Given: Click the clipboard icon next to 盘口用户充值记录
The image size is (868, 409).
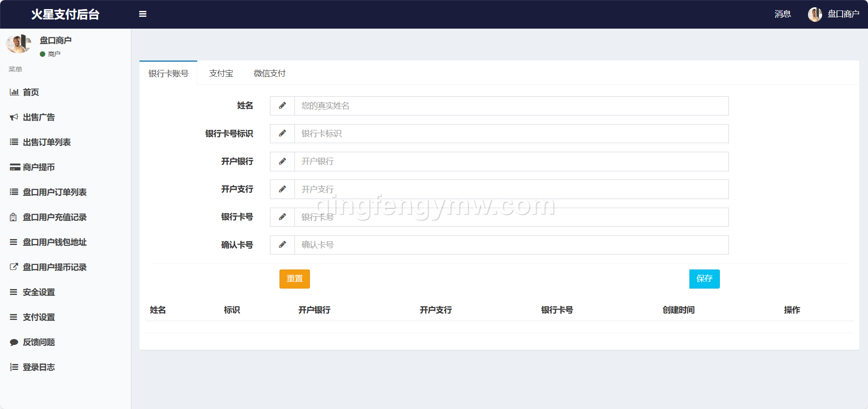Looking at the screenshot, I should [x=14, y=217].
